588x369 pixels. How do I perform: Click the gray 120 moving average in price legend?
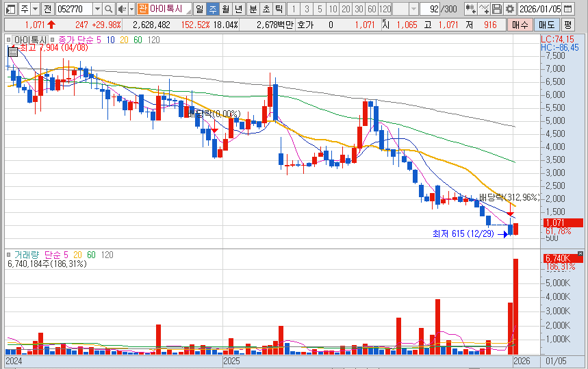(154, 40)
